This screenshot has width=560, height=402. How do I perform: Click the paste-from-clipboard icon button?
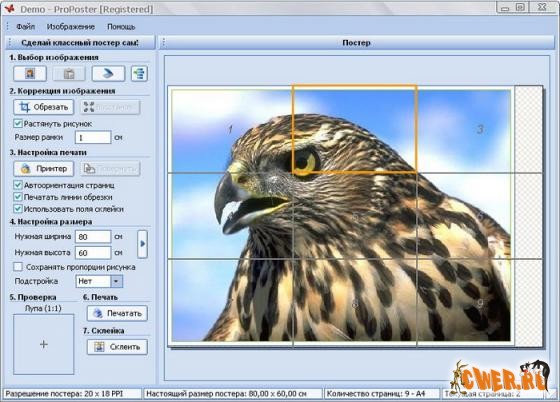(69, 74)
